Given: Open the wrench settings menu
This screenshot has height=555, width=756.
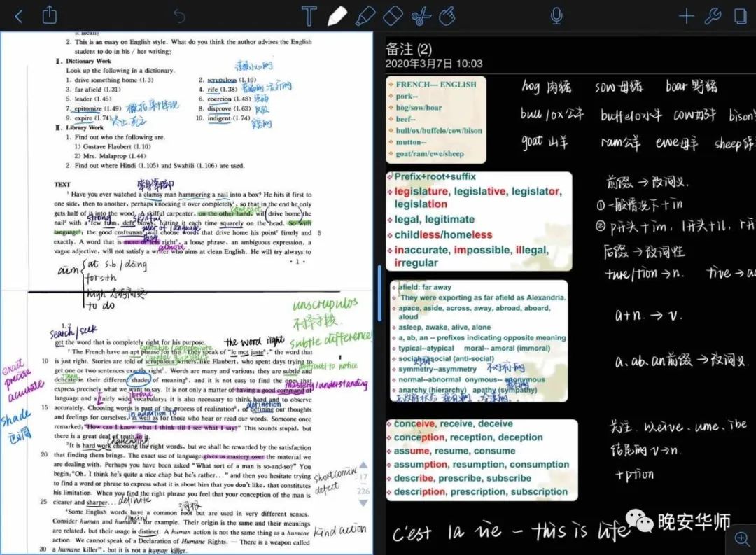Looking at the screenshot, I should point(713,16).
